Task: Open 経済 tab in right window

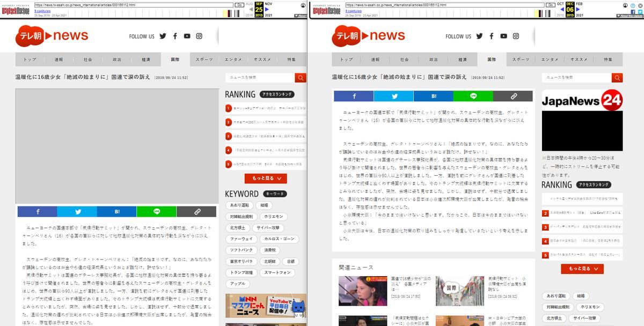Action: 463,60
